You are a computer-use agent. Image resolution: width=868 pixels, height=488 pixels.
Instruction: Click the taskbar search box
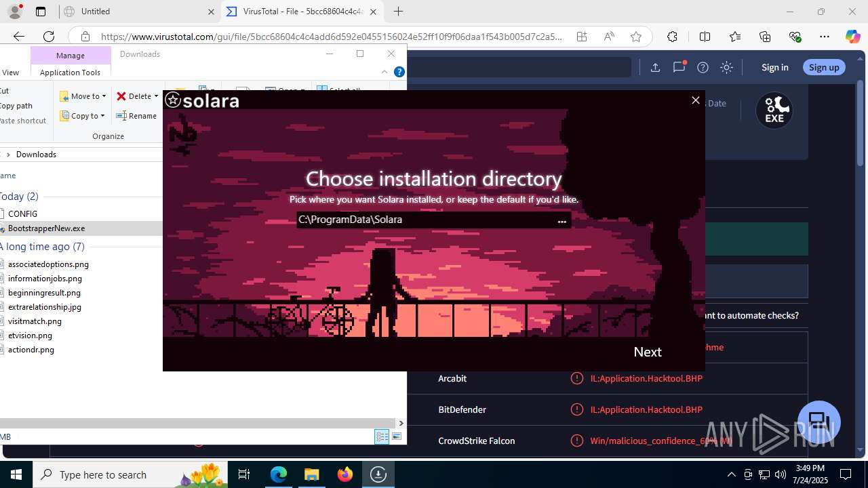[131, 474]
